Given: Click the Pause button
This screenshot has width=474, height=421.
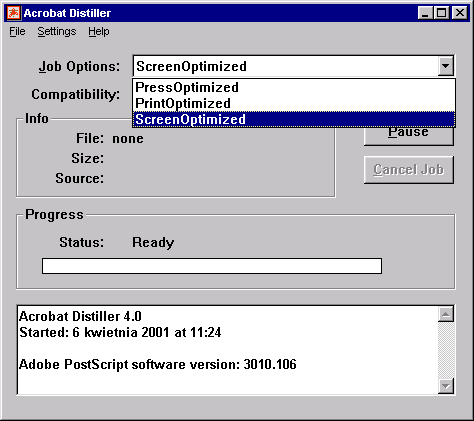Looking at the screenshot, I should (409, 136).
